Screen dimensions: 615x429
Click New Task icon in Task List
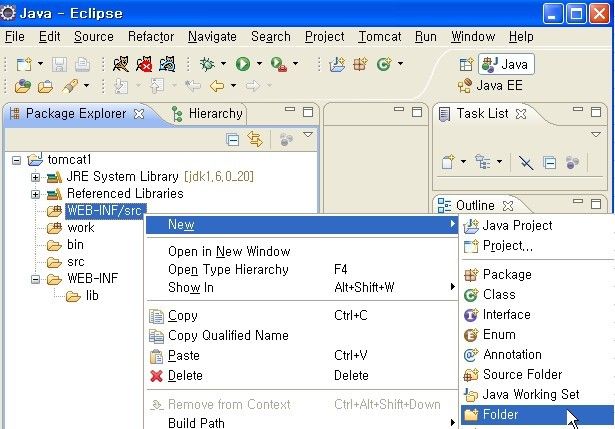pyautogui.click(x=448, y=162)
